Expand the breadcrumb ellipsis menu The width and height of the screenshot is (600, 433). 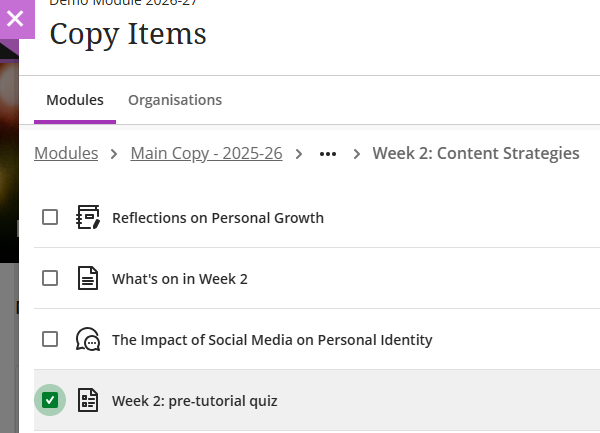(328, 154)
